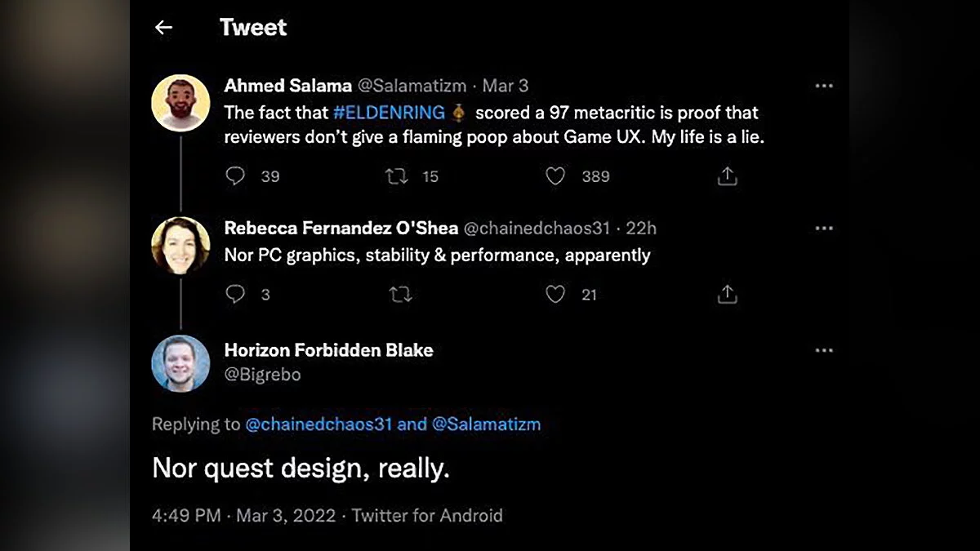The width and height of the screenshot is (980, 551).
Task: Open more options on Blake's tweet
Action: coord(824,350)
